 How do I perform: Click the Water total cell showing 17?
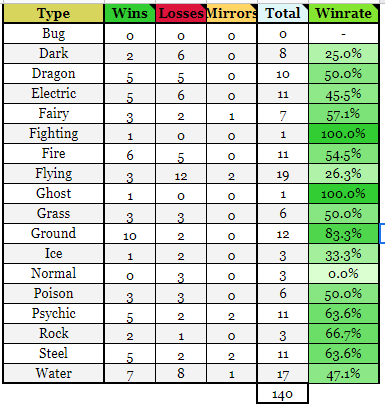(x=283, y=373)
